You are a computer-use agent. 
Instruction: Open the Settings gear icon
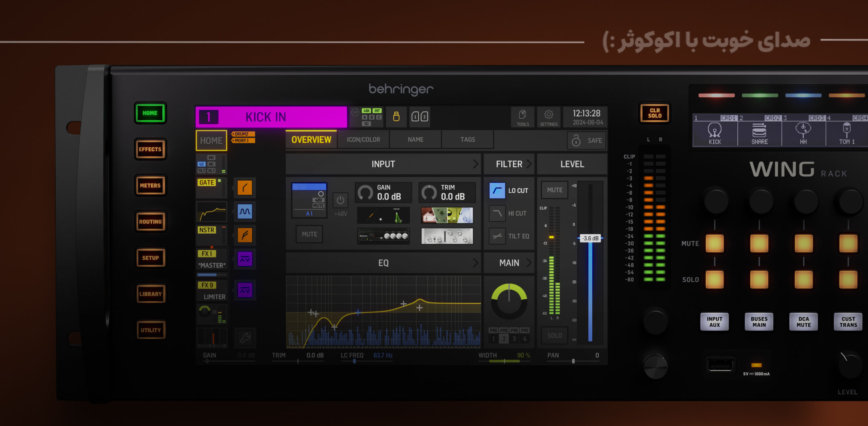point(549,117)
